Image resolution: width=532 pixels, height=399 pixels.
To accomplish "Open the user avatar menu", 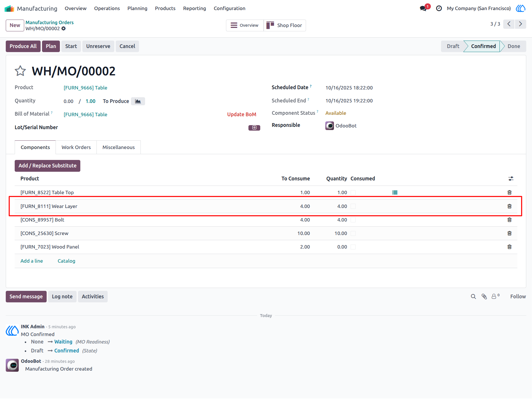I will [520, 8].
